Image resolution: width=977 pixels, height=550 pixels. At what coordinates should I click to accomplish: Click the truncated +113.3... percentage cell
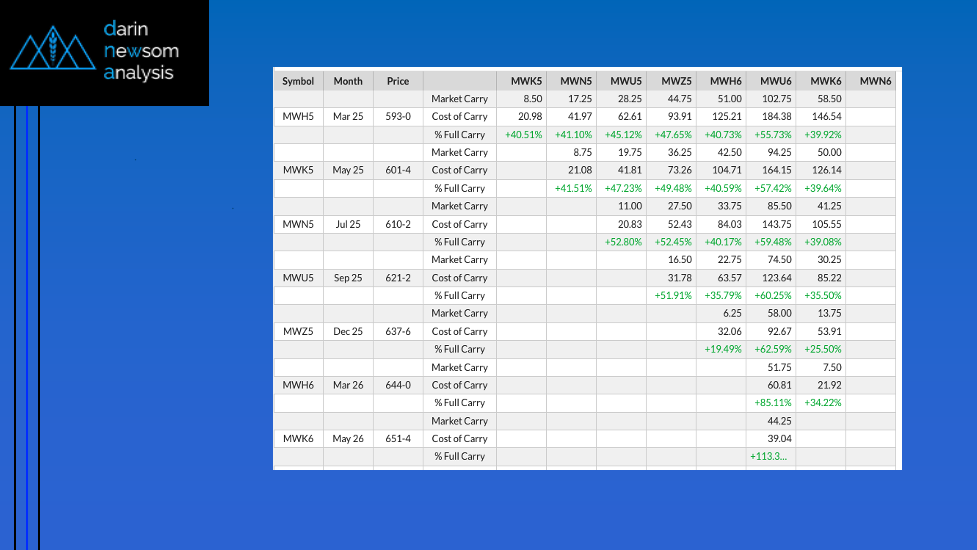[768, 457]
